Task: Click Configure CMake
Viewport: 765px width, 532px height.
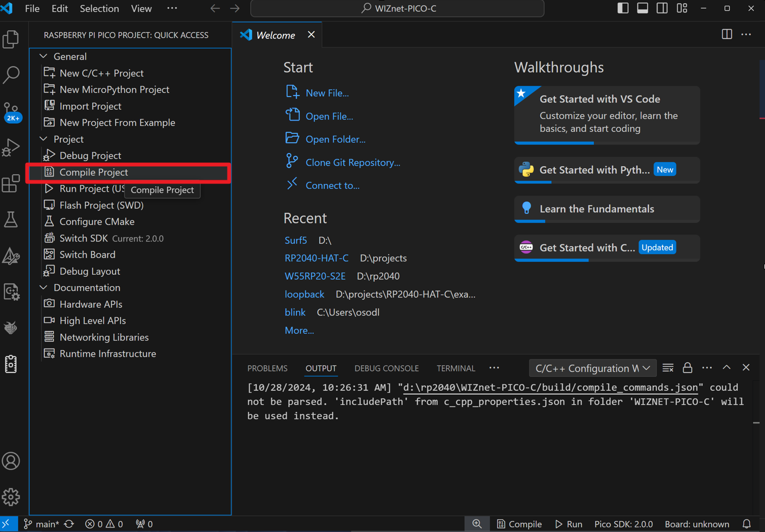Action: point(97,221)
